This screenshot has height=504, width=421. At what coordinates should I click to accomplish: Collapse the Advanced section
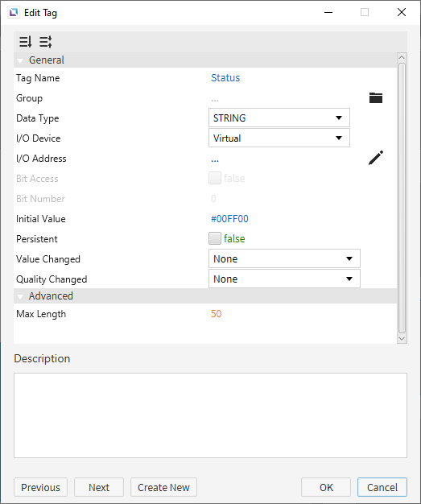20,296
